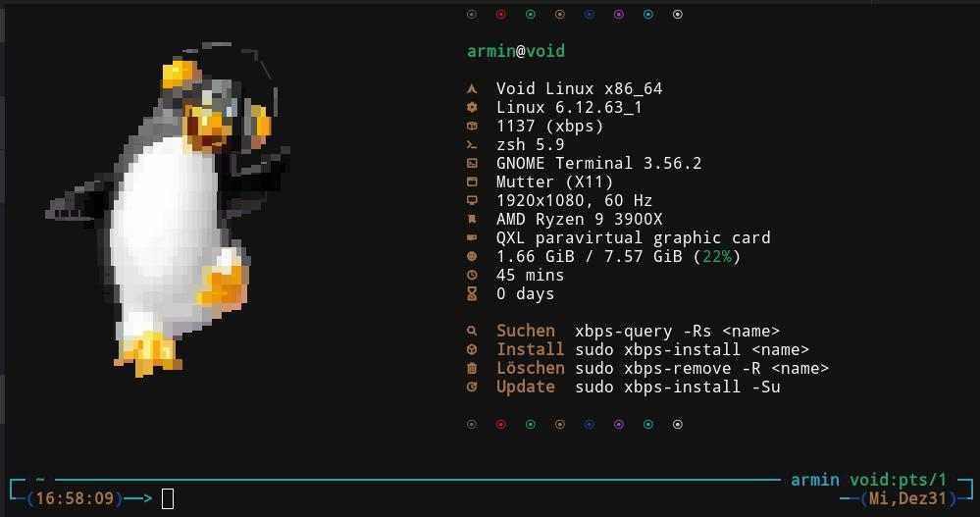Click the monitor icon beside 1920x1080, 60 Hz
Screen dimensions: 980x517
(472, 200)
